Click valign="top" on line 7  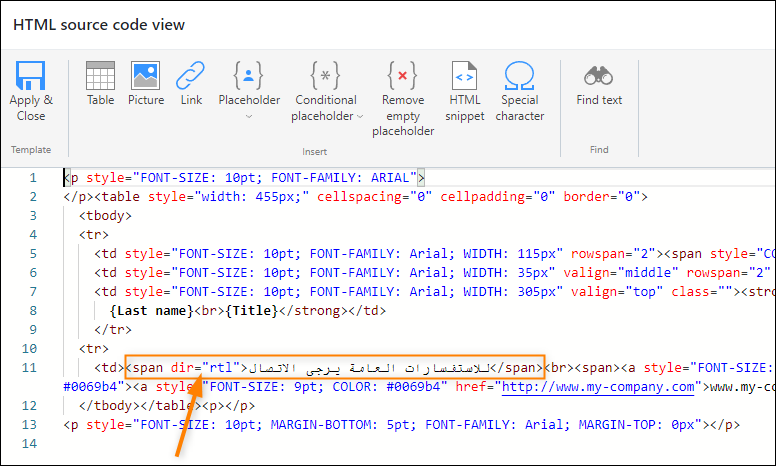pyautogui.click(x=617, y=292)
